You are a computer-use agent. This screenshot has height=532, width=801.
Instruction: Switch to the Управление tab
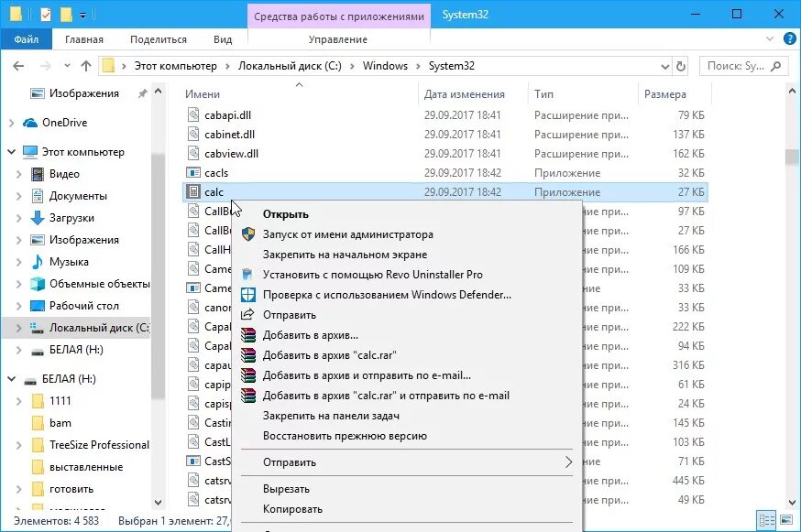[x=337, y=39]
